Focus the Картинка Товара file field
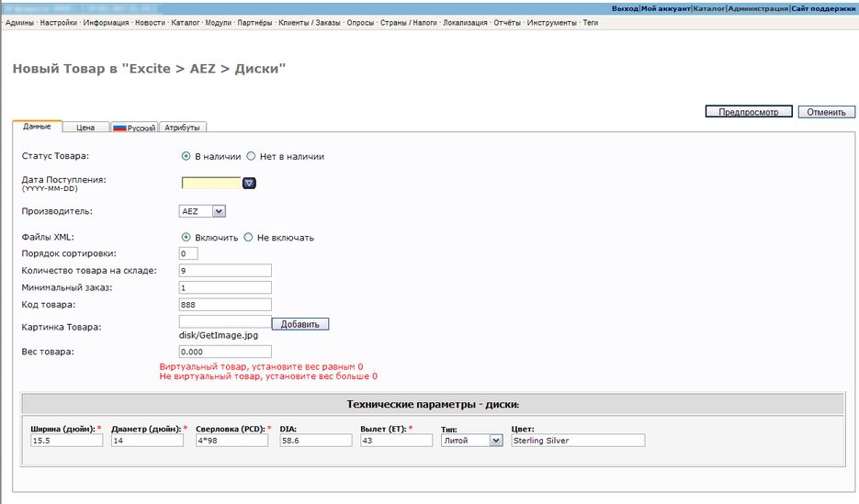 coord(225,321)
